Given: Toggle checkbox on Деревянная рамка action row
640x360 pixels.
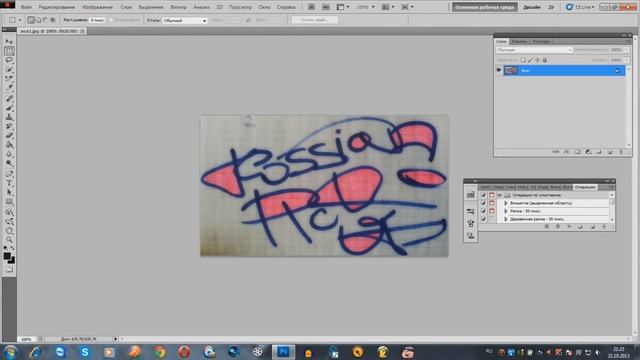Looking at the screenshot, I should click(484, 219).
